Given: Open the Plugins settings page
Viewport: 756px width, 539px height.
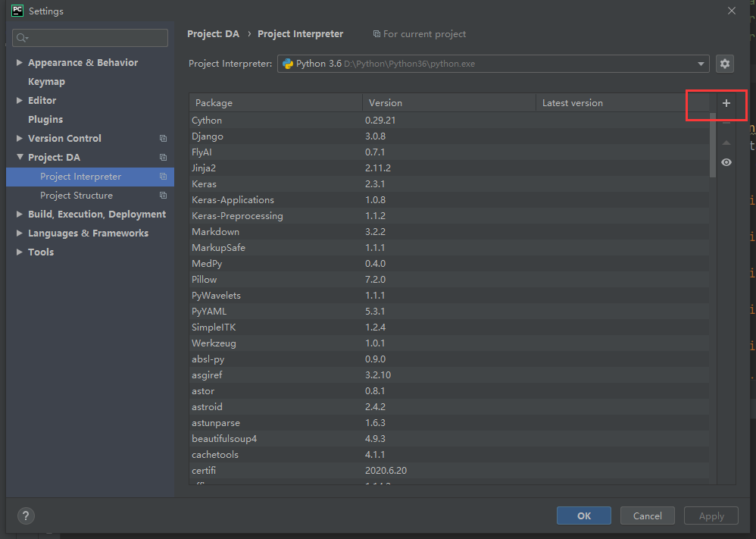Looking at the screenshot, I should pos(45,120).
